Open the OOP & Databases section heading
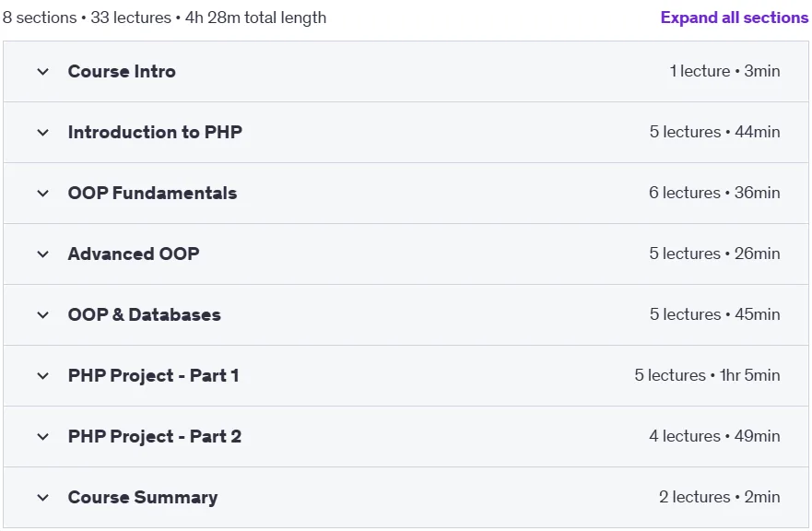The image size is (812, 531). click(x=145, y=315)
